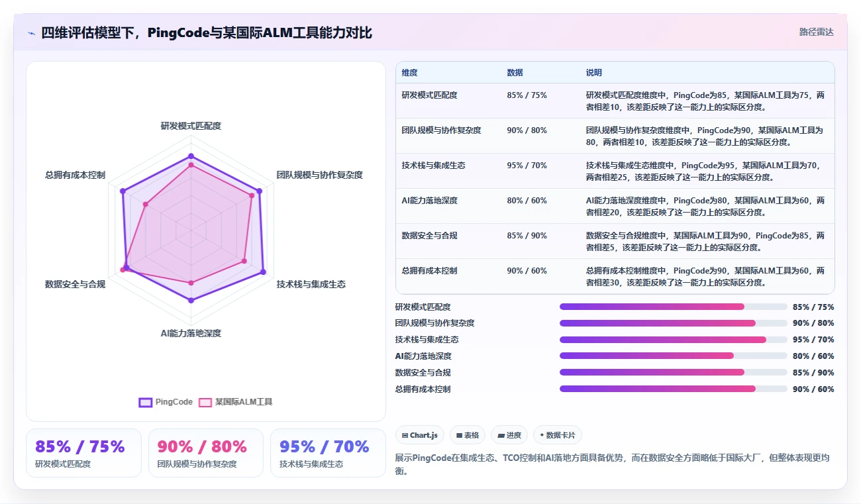This screenshot has width=861, height=504.
Task: Click PingCode's purple point on 技术栈与集成生态 axis
Action: click(263, 272)
